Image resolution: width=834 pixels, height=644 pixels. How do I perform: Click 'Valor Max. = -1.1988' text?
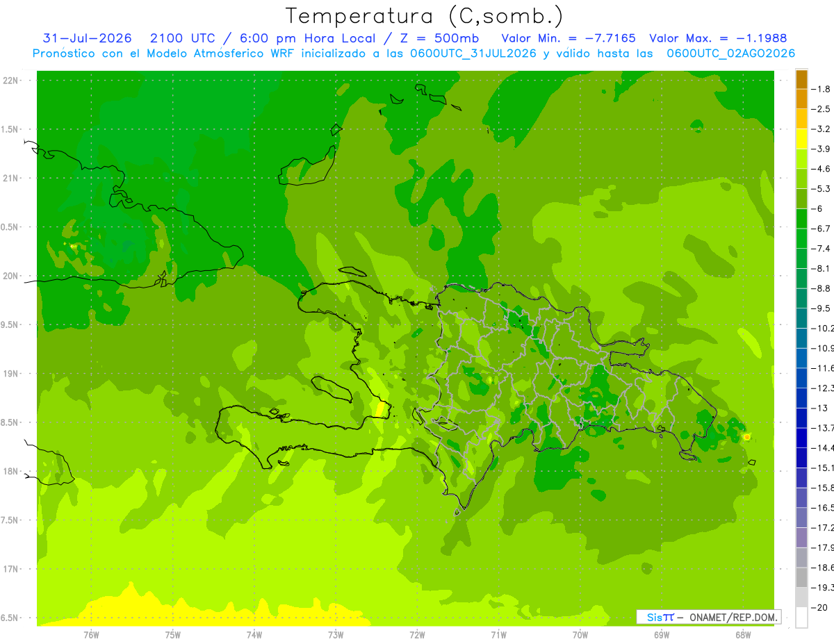coord(718,38)
